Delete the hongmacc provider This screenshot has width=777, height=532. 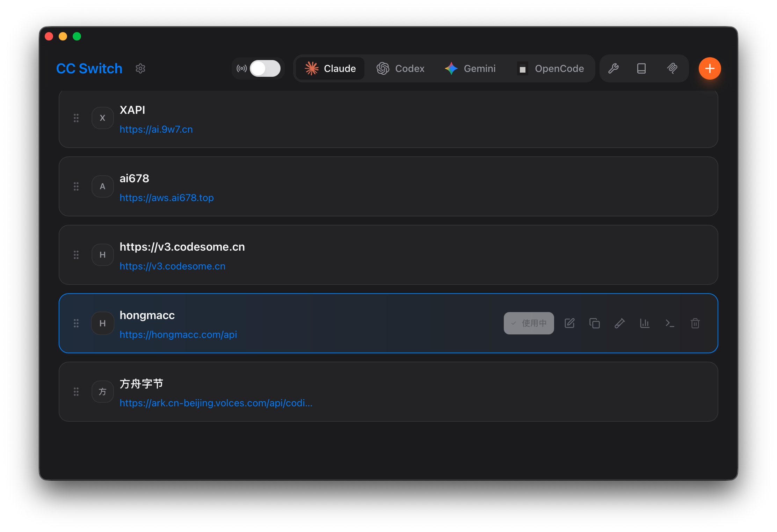[x=695, y=323]
